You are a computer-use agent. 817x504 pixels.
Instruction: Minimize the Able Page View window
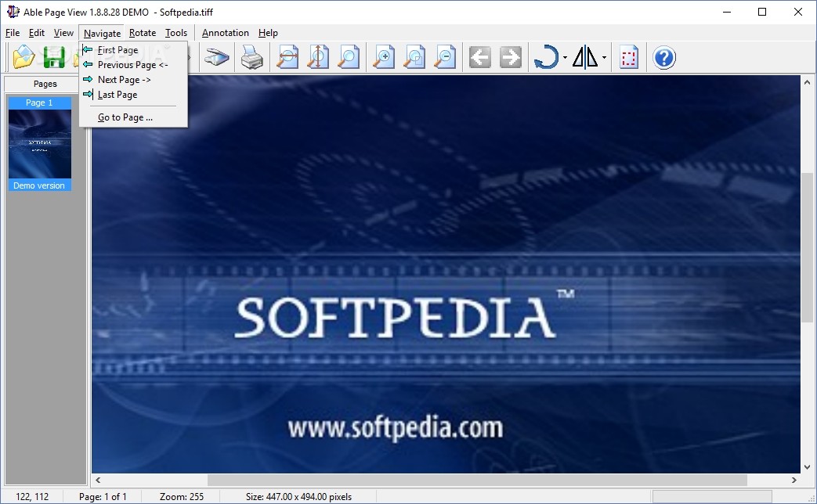tap(728, 12)
